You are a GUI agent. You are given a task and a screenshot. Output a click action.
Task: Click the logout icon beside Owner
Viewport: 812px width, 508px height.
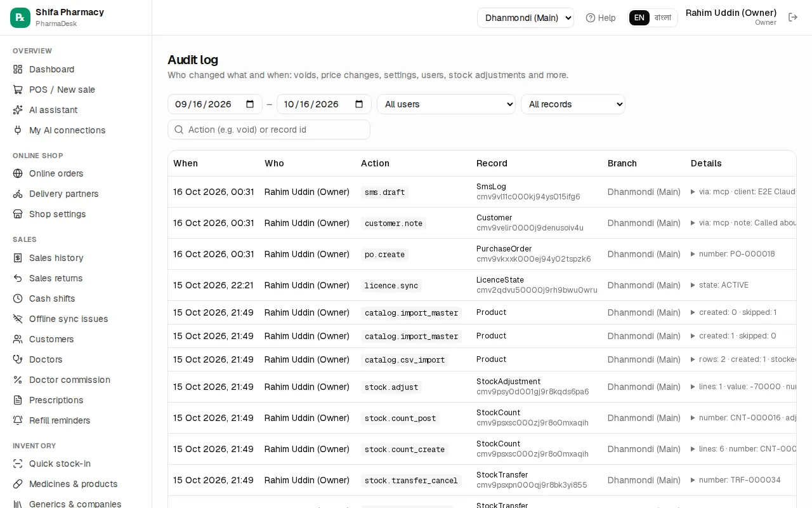[x=793, y=17]
